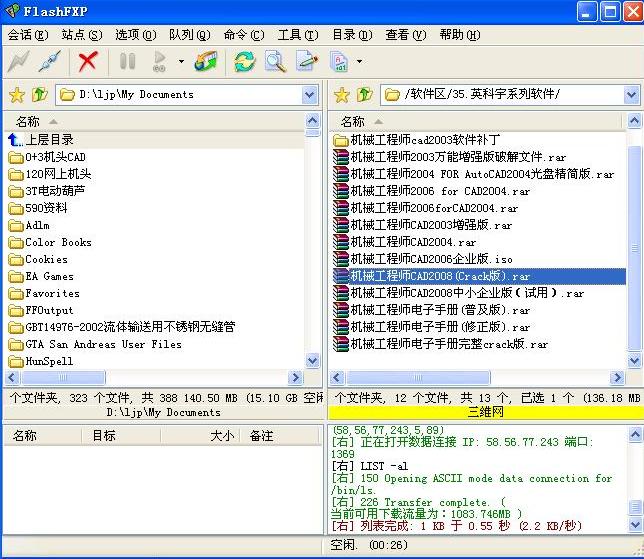This screenshot has width=644, height=559.
Task: Click the right pane bookmark star icon
Action: [342, 95]
